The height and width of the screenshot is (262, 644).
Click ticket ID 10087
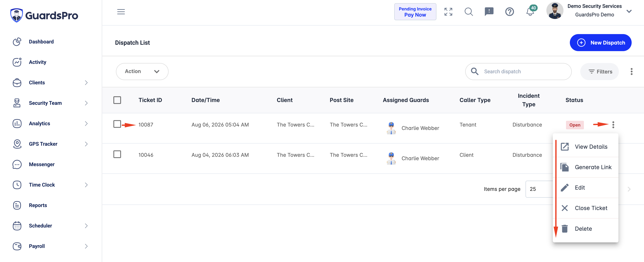coord(146,125)
